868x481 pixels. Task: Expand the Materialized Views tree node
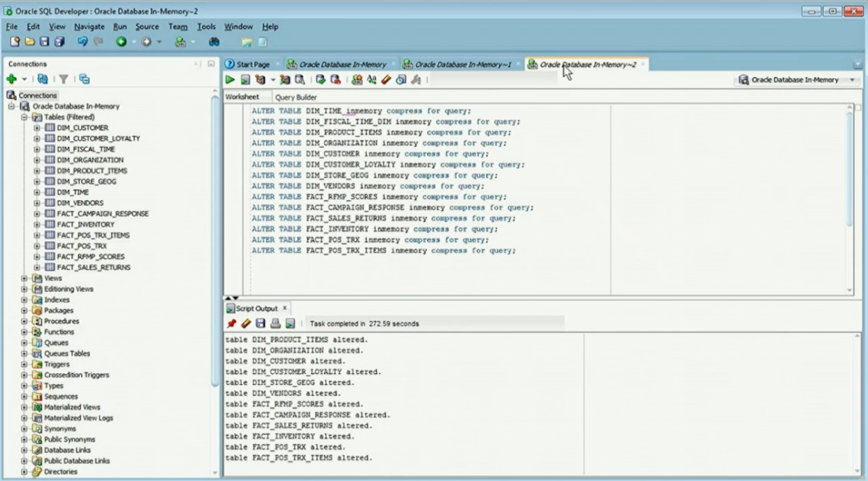24,407
